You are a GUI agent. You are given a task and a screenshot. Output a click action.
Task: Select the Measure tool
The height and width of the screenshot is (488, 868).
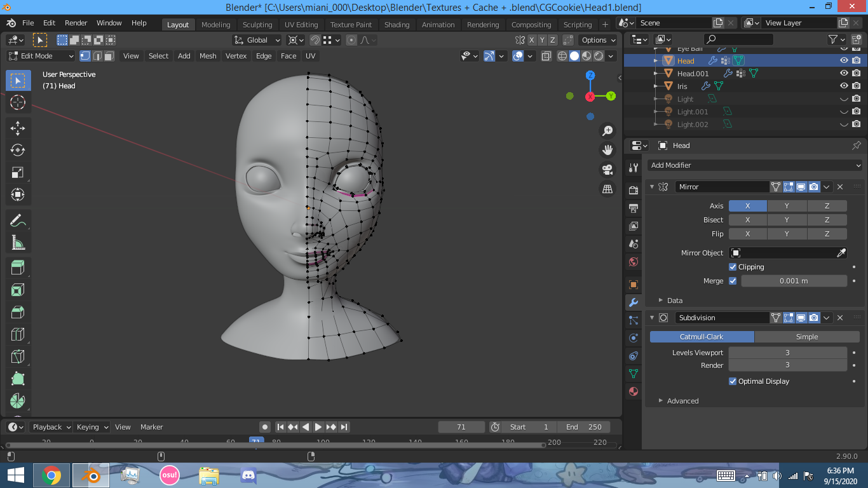pyautogui.click(x=18, y=243)
